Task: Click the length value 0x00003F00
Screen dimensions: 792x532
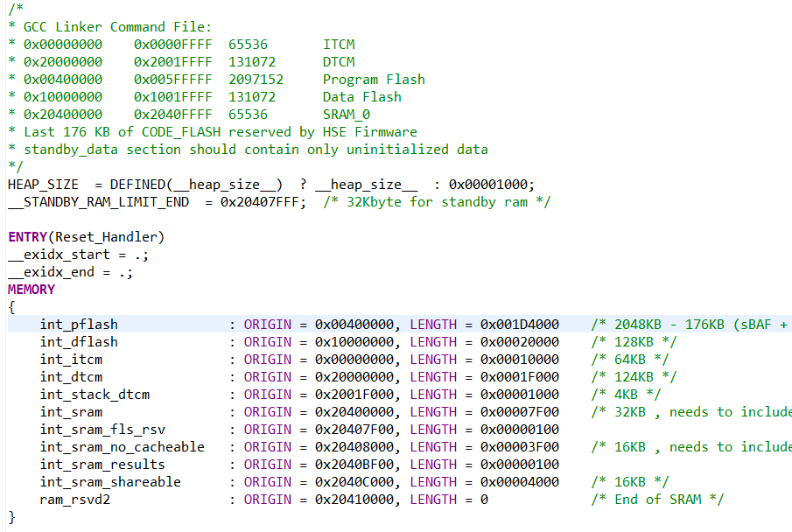Action: click(x=520, y=447)
